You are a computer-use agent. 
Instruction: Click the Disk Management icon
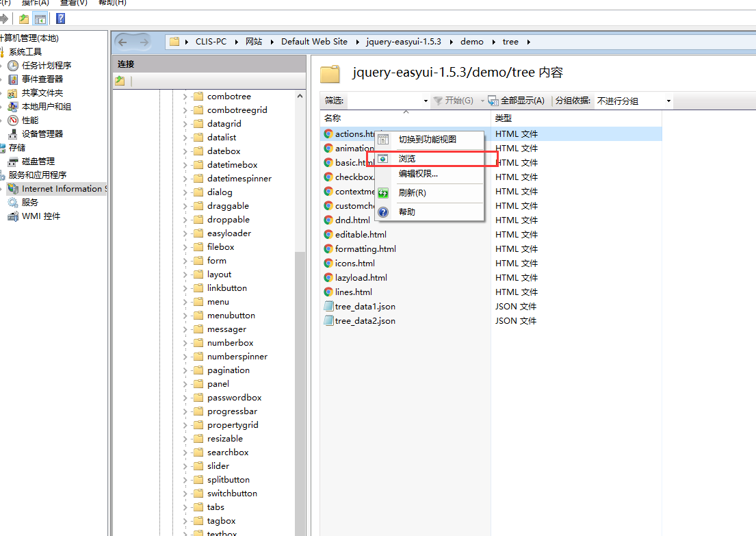pyautogui.click(x=13, y=162)
